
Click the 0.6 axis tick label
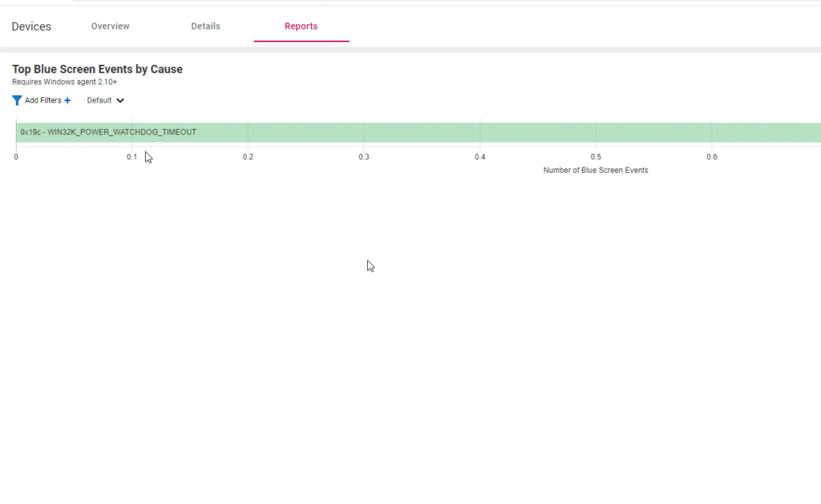coord(711,157)
